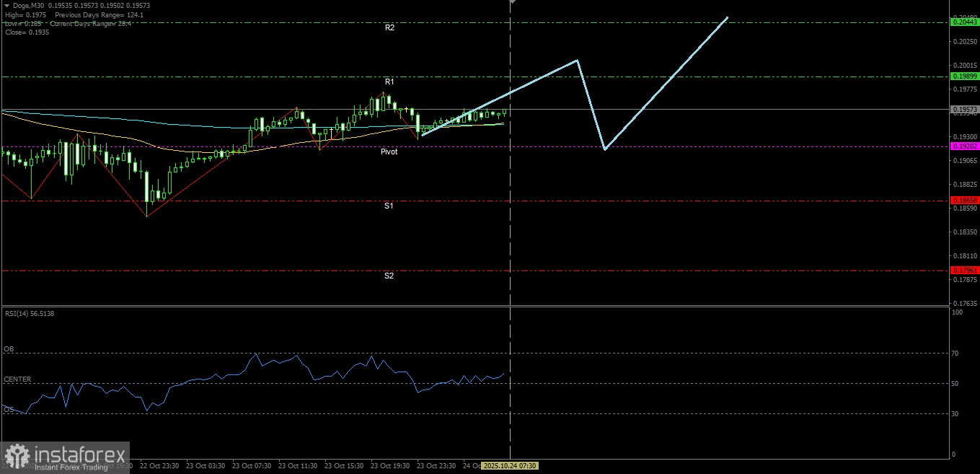The image size is (980, 474).
Task: Select the R1 resistance level label
Action: [389, 82]
